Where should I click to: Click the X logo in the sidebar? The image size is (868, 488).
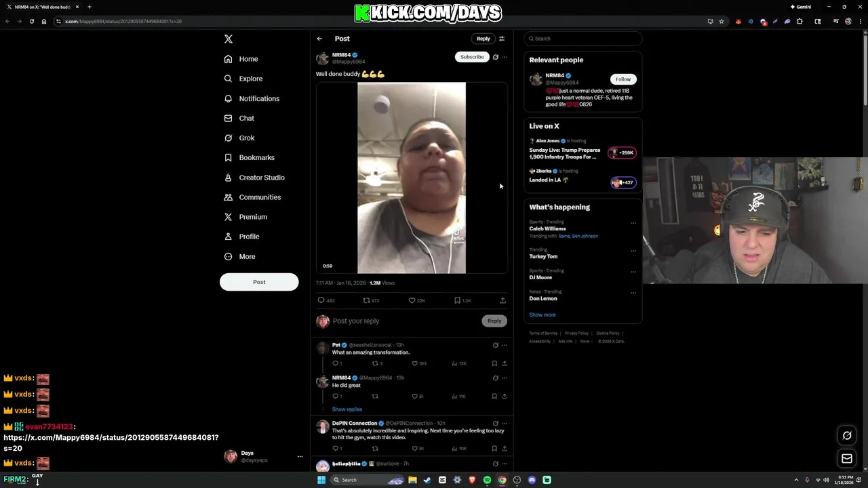pos(229,39)
